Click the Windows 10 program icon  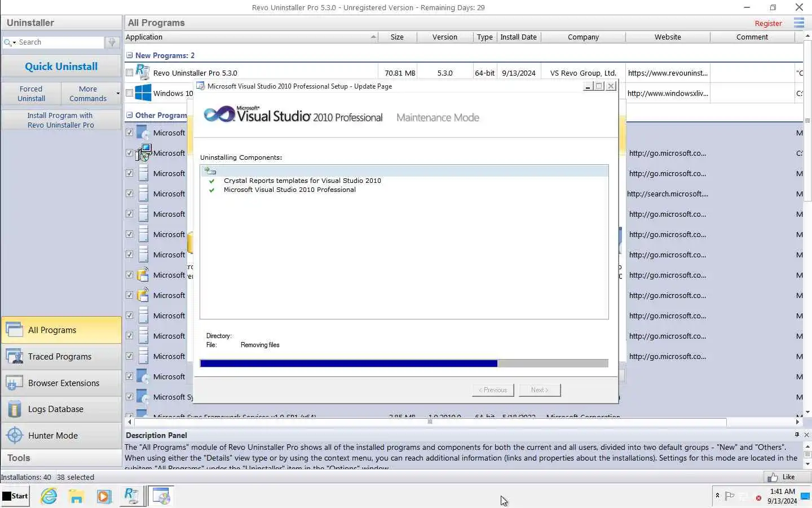(x=143, y=93)
